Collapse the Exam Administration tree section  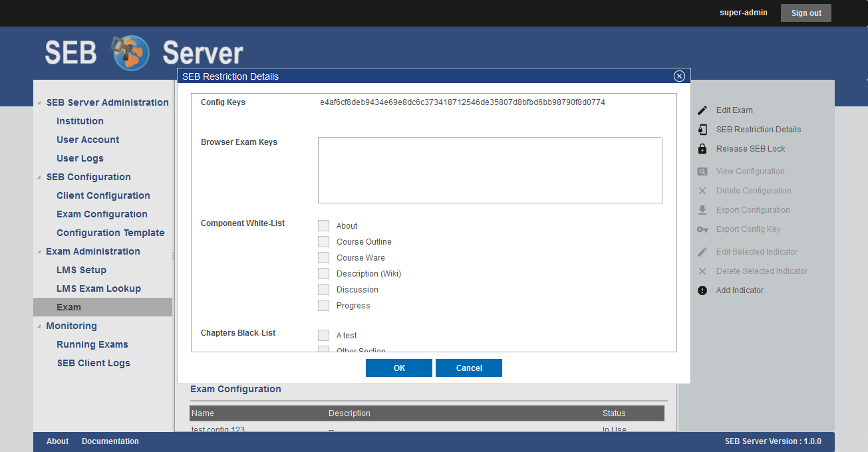tap(39, 252)
